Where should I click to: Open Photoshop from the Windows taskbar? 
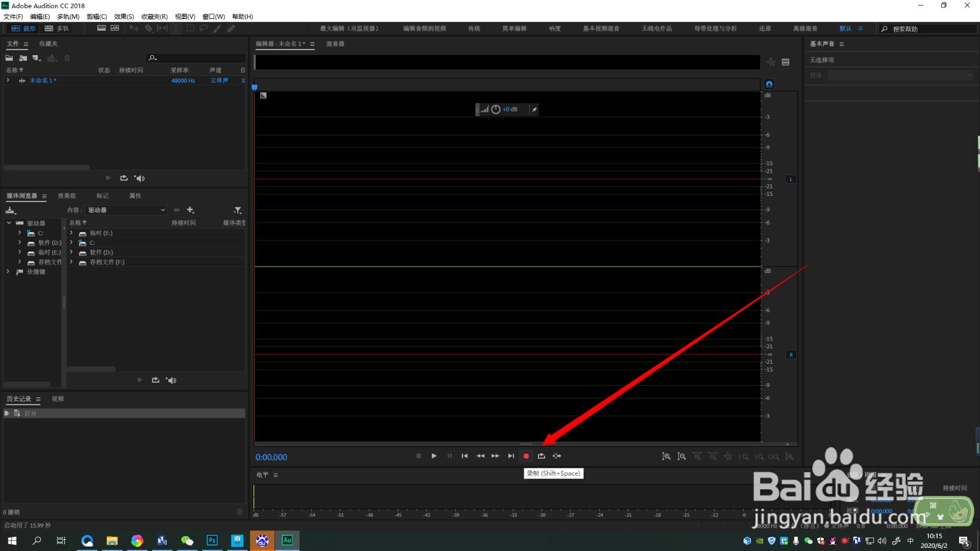[x=212, y=541]
